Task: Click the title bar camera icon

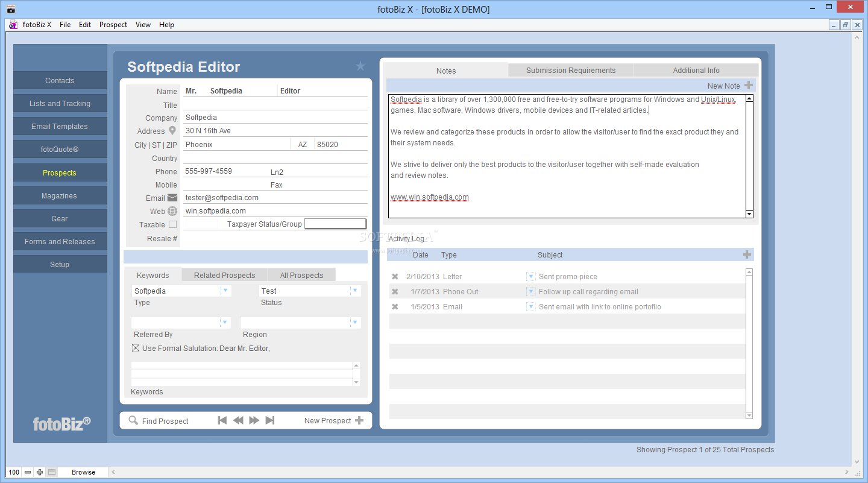Action: [x=11, y=9]
